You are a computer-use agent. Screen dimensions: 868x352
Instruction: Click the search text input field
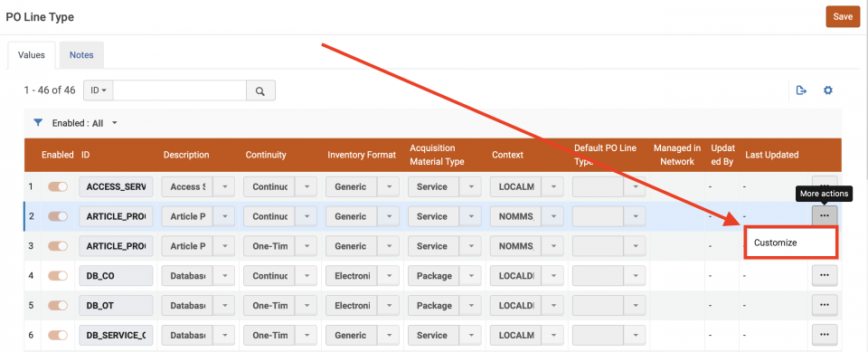click(179, 90)
